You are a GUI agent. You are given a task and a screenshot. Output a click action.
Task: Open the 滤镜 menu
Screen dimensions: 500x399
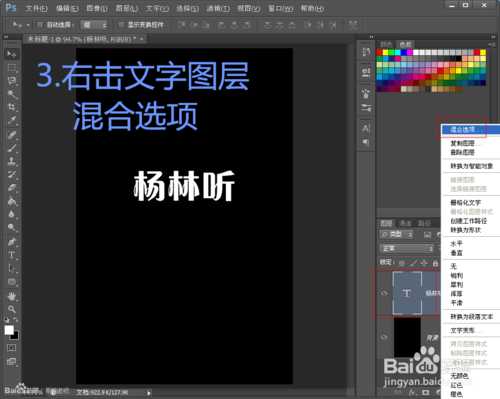coord(218,8)
